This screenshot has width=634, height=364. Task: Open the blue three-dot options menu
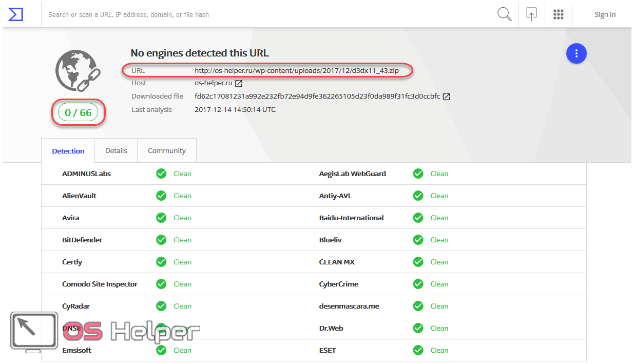click(x=576, y=53)
